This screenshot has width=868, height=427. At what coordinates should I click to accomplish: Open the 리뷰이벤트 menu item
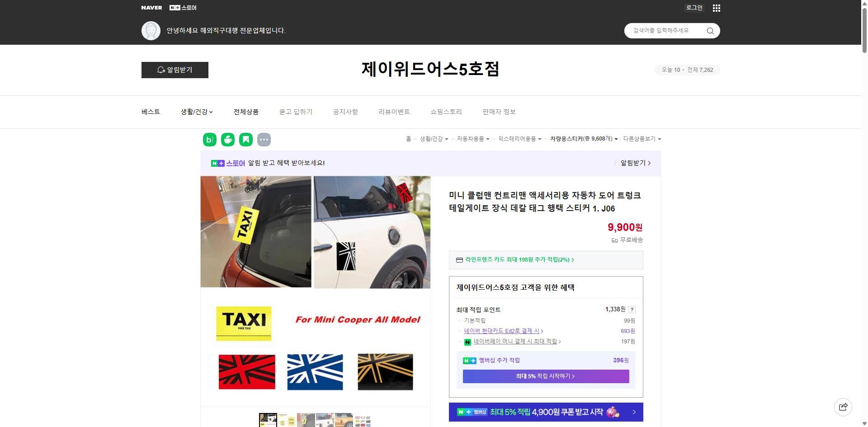pyautogui.click(x=394, y=112)
